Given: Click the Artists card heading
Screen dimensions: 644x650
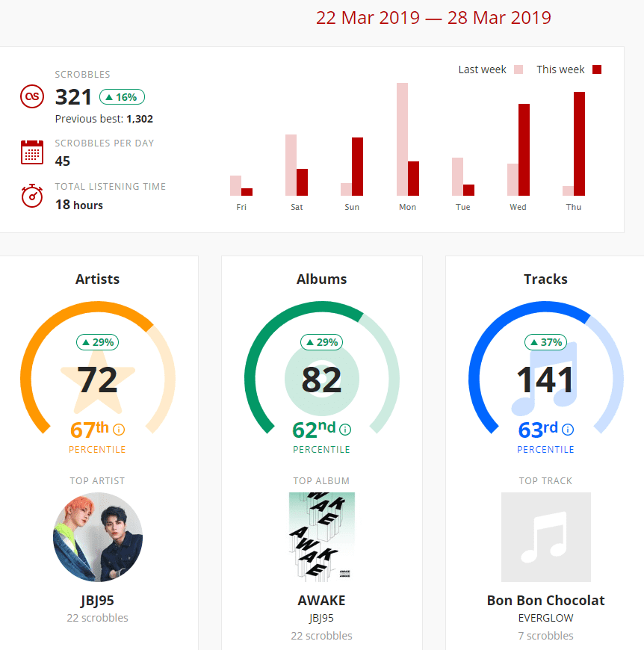Looking at the screenshot, I should coord(97,279).
